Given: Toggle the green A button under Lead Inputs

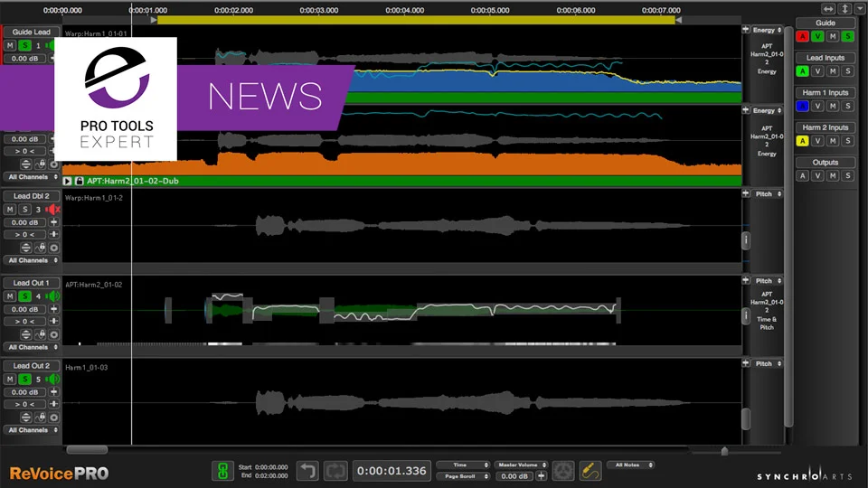Looking at the screenshot, I should pos(802,71).
